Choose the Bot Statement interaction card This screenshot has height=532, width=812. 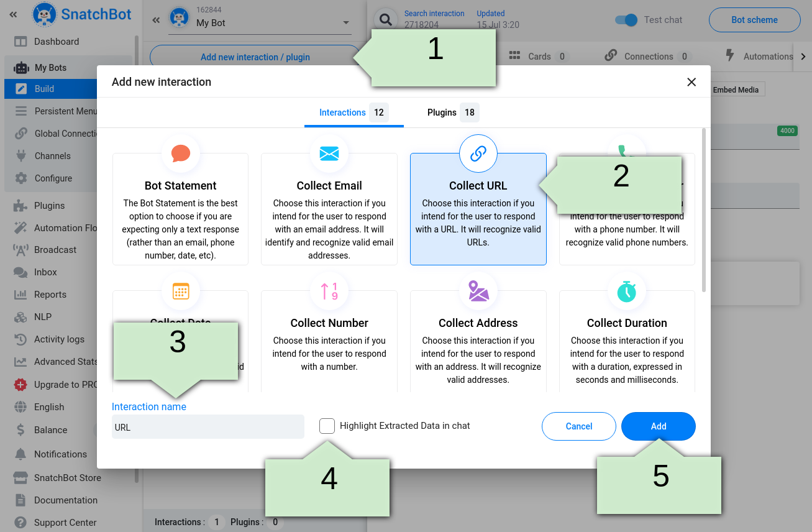point(180,209)
